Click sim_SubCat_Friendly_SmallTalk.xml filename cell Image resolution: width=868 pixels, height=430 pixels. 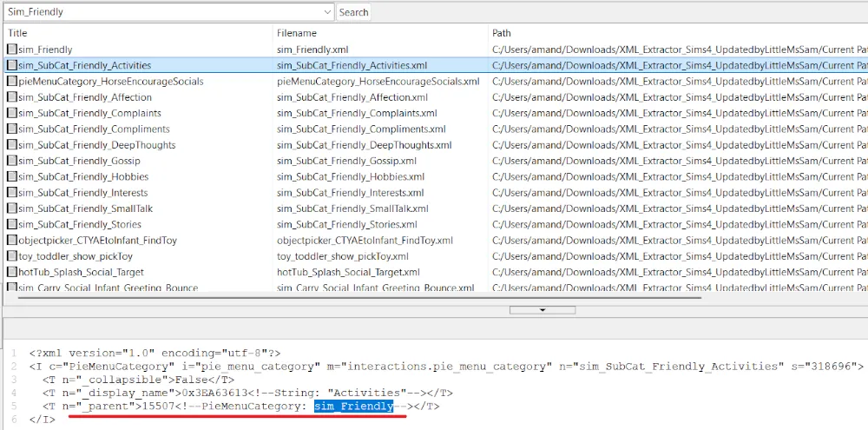point(352,208)
